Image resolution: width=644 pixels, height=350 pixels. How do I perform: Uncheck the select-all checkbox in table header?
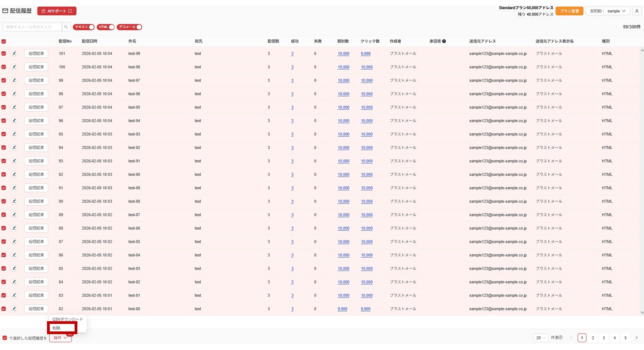click(x=4, y=41)
